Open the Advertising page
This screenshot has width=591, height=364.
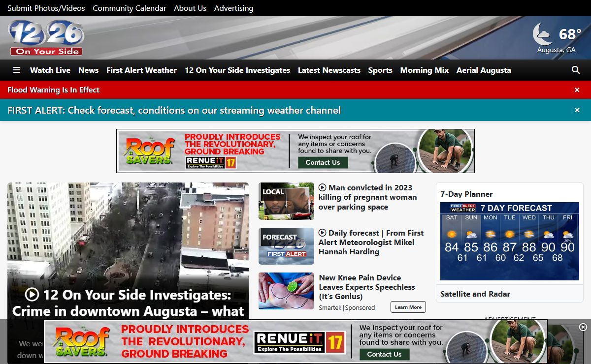234,8
